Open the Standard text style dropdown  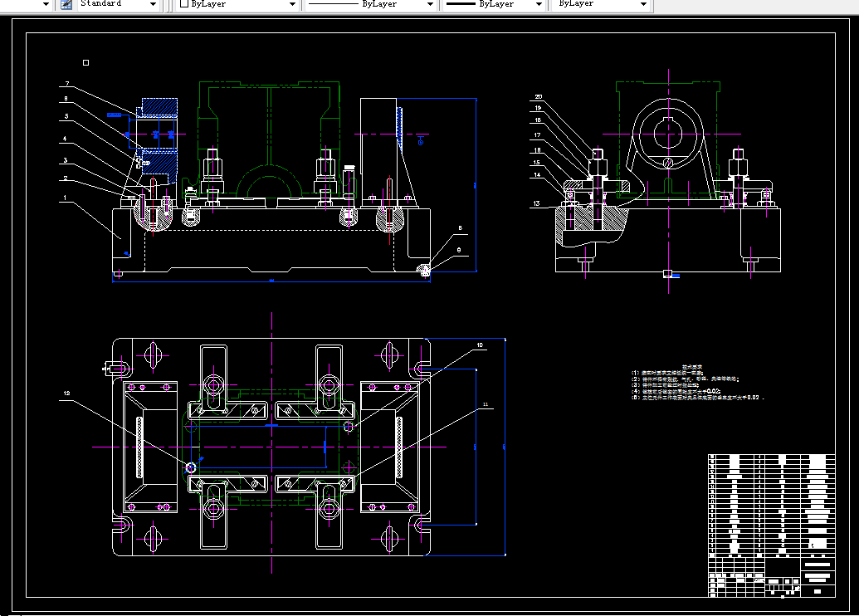pos(118,4)
